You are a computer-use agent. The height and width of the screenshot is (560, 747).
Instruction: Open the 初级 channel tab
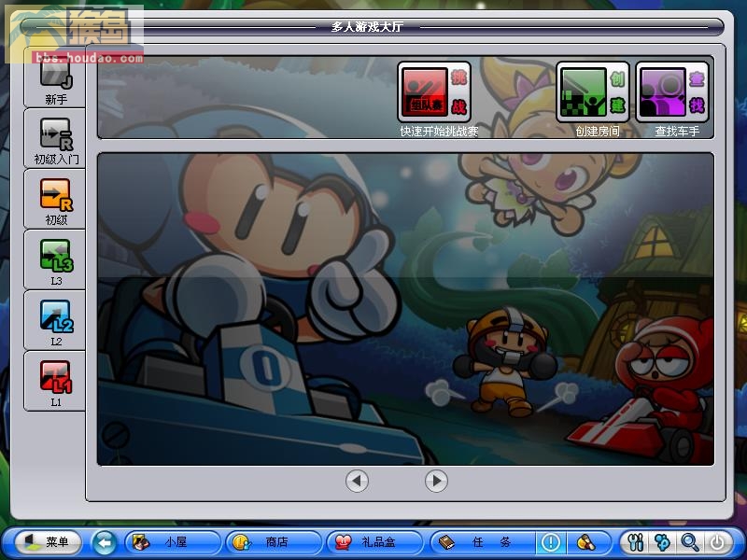(55, 199)
